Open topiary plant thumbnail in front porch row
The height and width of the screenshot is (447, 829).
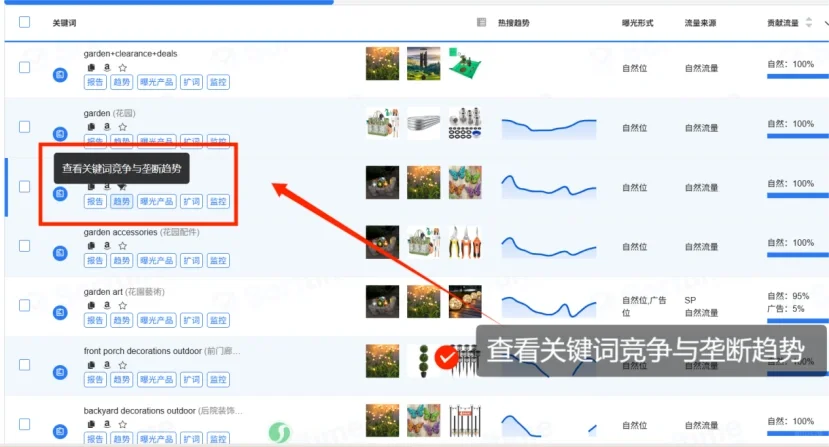(x=422, y=361)
